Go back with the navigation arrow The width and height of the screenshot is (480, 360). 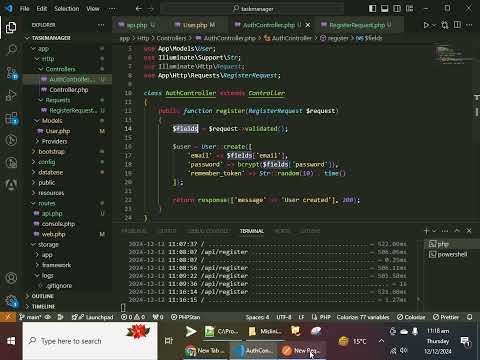139,9
